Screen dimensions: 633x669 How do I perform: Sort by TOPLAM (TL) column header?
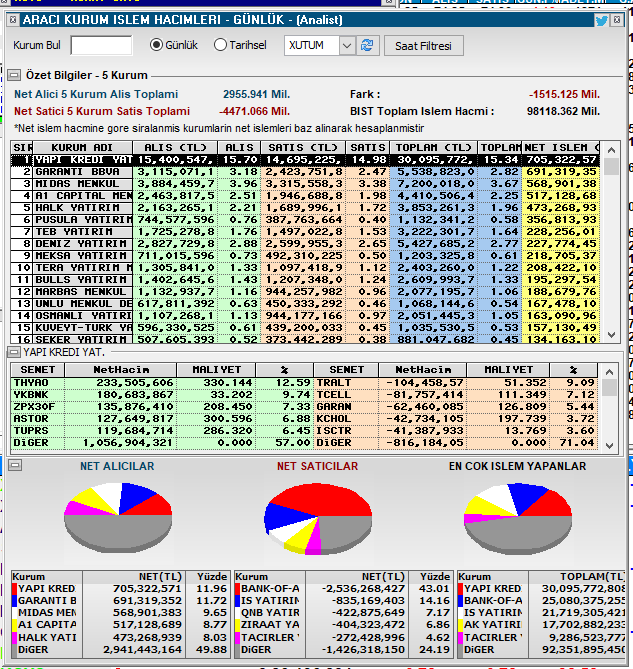(433, 148)
